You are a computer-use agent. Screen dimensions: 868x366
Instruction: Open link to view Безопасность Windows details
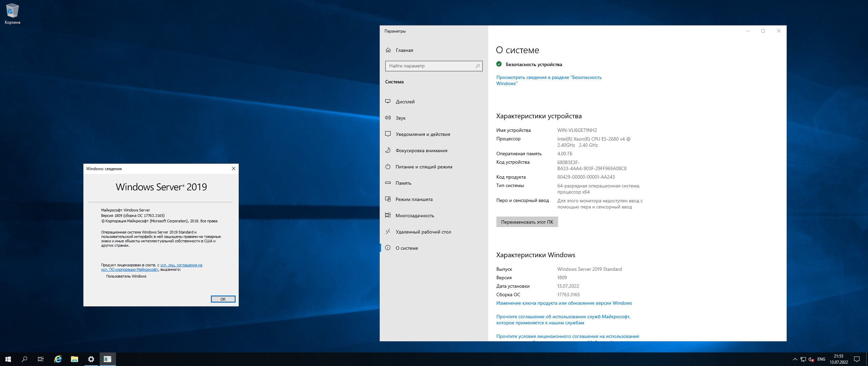(x=549, y=80)
